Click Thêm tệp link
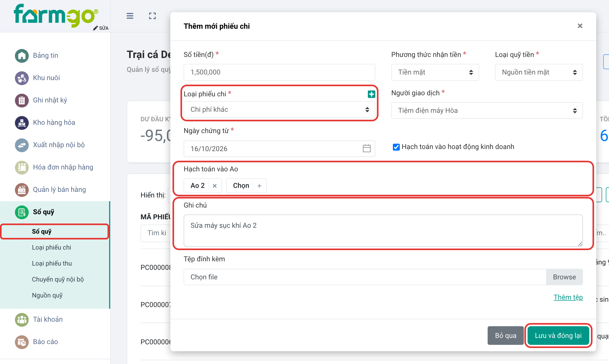Viewport: 609px width, 364px height. pyautogui.click(x=568, y=297)
